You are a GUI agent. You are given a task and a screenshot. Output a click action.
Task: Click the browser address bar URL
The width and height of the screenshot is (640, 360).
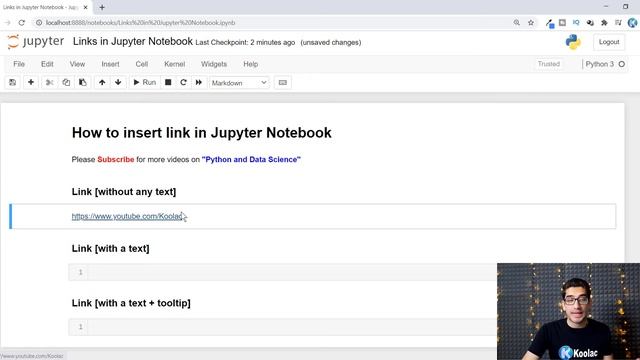tap(140, 23)
